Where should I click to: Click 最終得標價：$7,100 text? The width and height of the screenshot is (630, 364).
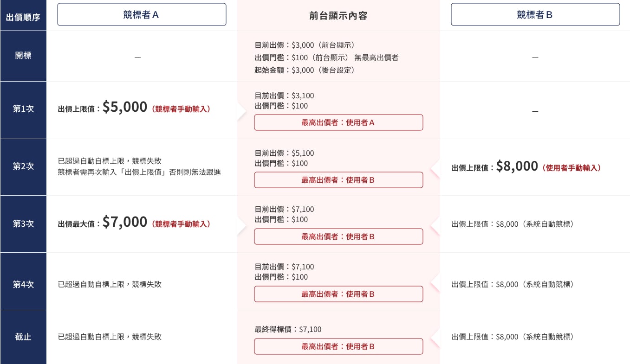pyautogui.click(x=288, y=329)
